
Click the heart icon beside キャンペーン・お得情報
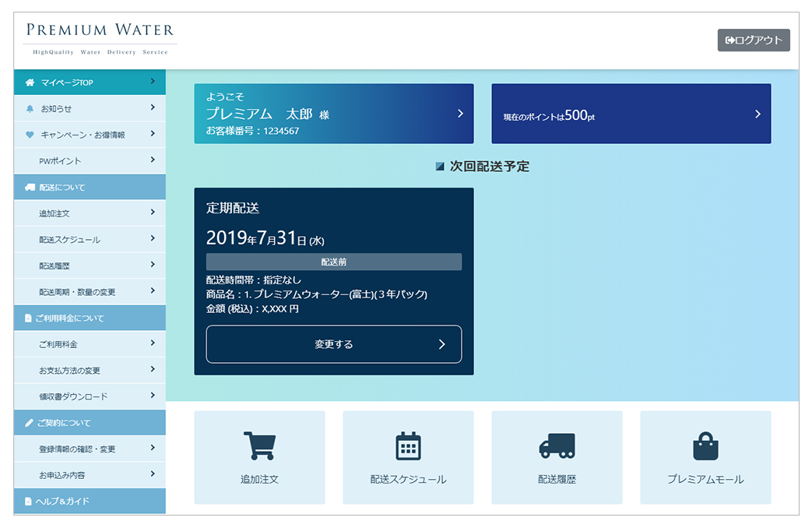click(30, 135)
